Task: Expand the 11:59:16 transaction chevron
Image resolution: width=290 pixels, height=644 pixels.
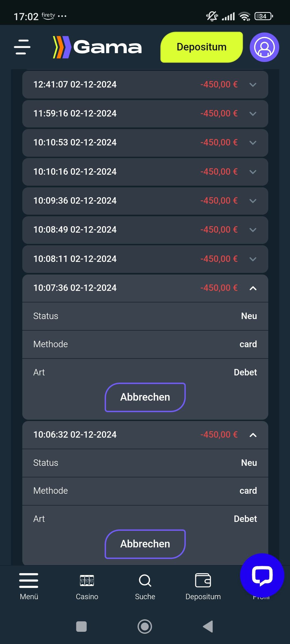Action: tap(253, 114)
